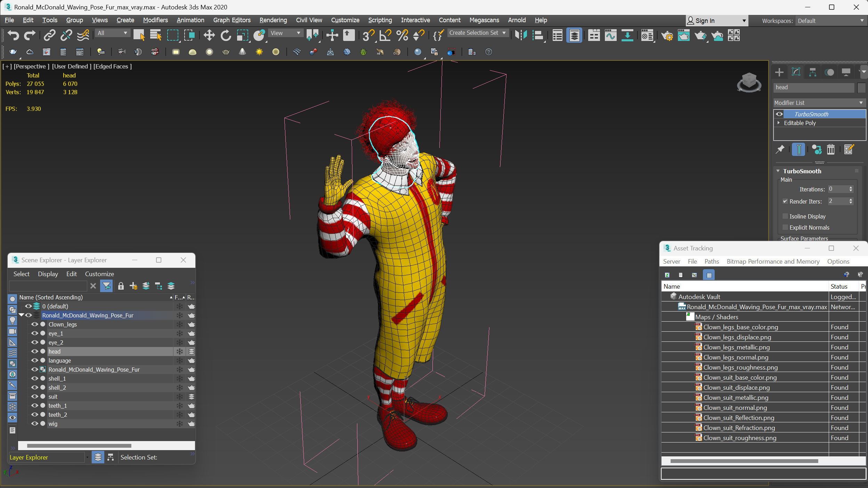Toggle visibility of eye_1 object

(x=34, y=333)
